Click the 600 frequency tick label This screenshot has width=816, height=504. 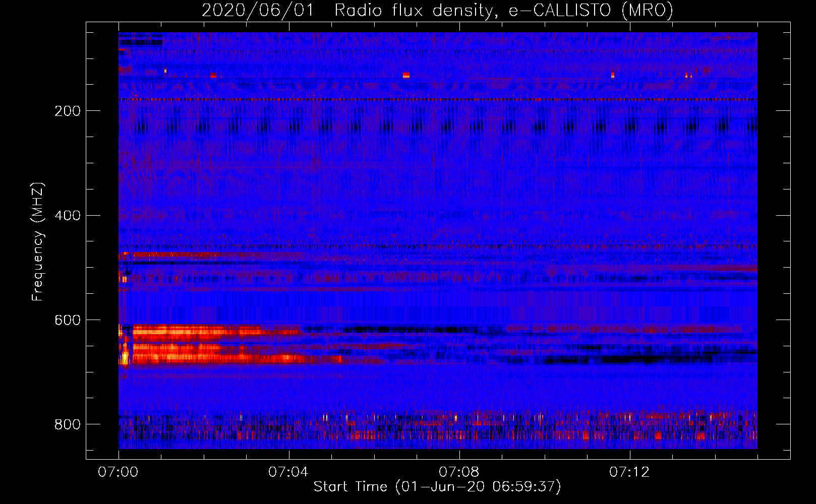[68, 321]
